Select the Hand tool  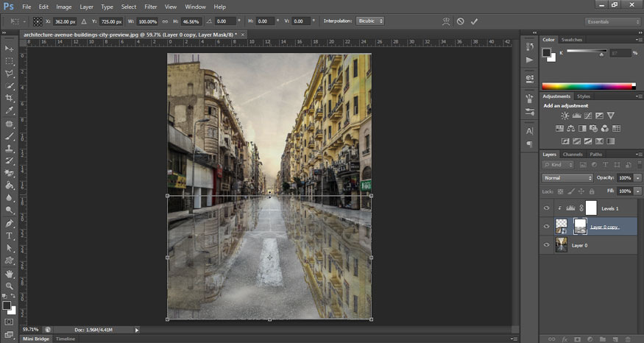click(9, 274)
